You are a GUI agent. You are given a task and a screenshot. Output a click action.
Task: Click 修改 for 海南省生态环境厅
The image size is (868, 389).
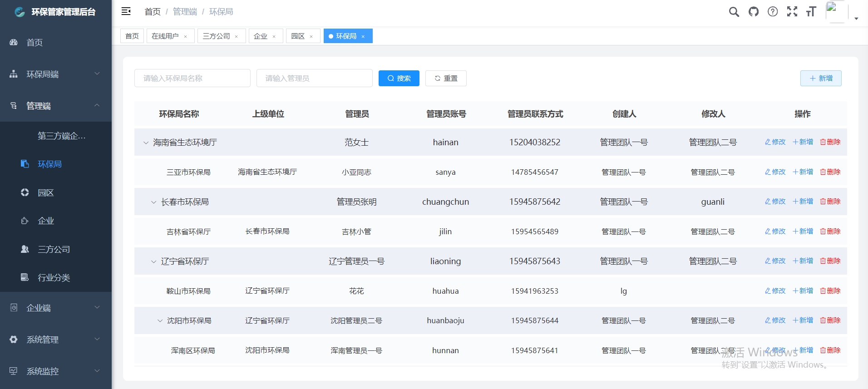click(775, 142)
